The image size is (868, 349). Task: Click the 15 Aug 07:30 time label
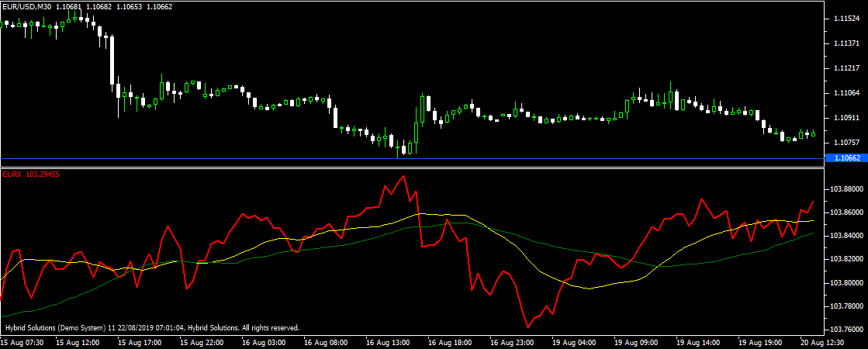[x=20, y=343]
